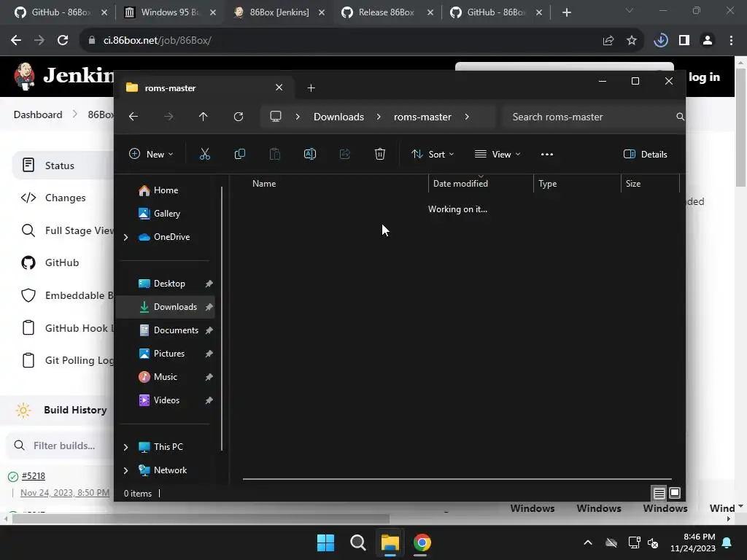Expand chevron after roms-master in path

(467, 117)
